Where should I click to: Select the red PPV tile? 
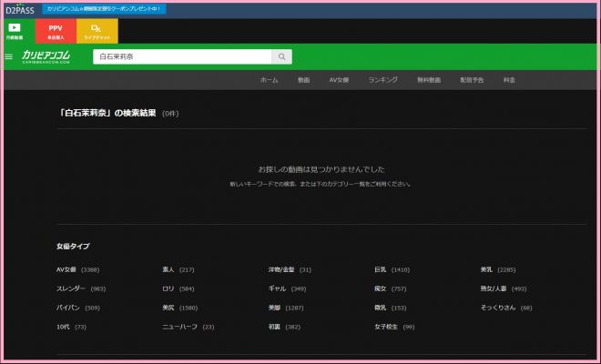click(56, 31)
